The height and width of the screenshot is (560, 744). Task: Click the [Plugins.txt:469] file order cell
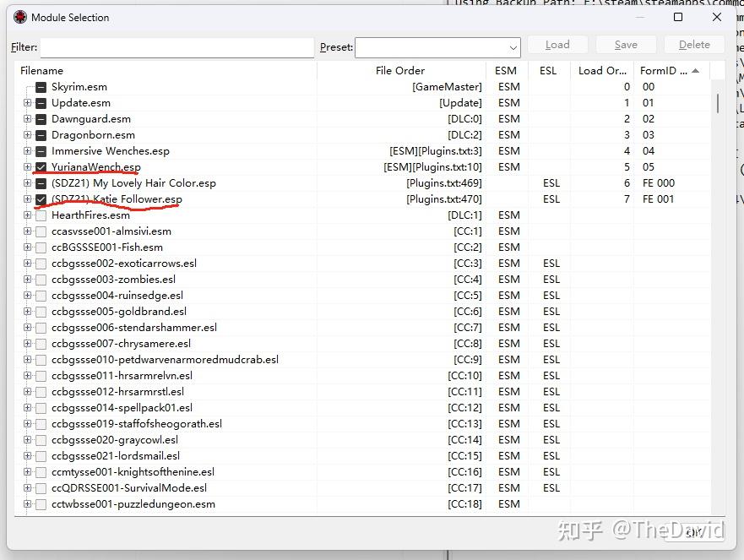pyautogui.click(x=444, y=183)
